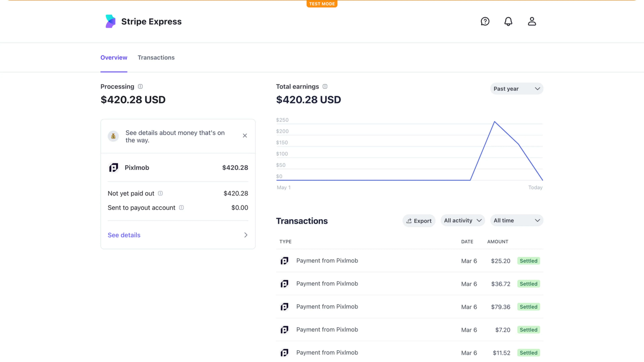Click chevron arrow next to See details

point(246,235)
